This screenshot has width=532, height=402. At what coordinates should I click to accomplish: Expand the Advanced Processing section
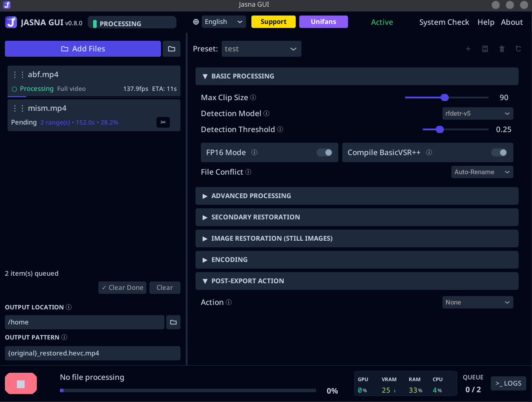tap(357, 196)
